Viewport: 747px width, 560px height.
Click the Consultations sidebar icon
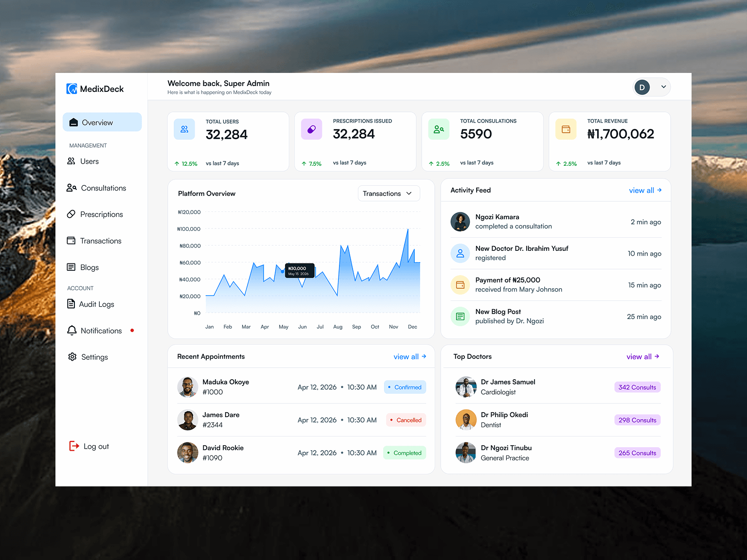pyautogui.click(x=71, y=188)
